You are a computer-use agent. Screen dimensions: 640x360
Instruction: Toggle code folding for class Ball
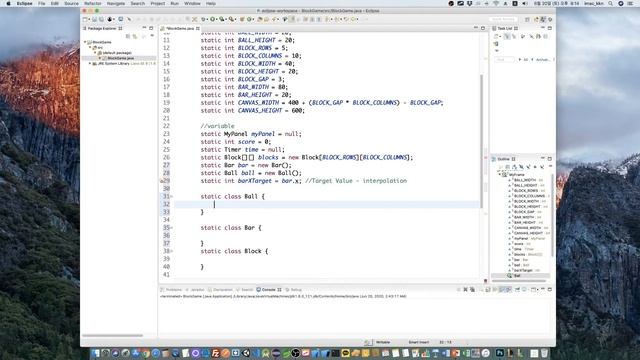point(171,196)
